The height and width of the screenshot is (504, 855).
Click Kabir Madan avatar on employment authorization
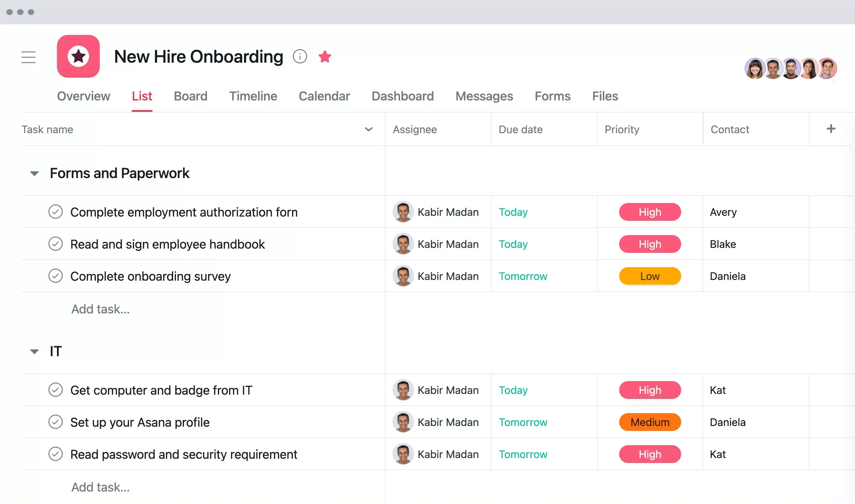coord(401,212)
